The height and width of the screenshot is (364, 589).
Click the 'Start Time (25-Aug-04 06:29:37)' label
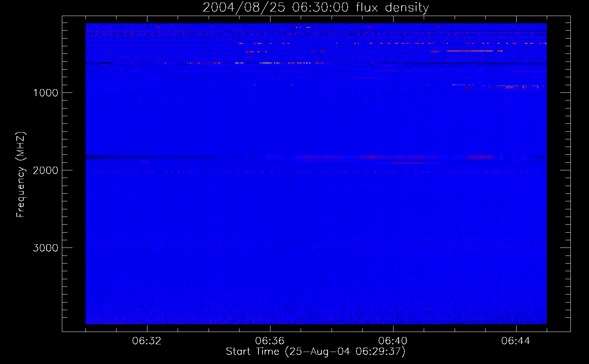pos(316,352)
